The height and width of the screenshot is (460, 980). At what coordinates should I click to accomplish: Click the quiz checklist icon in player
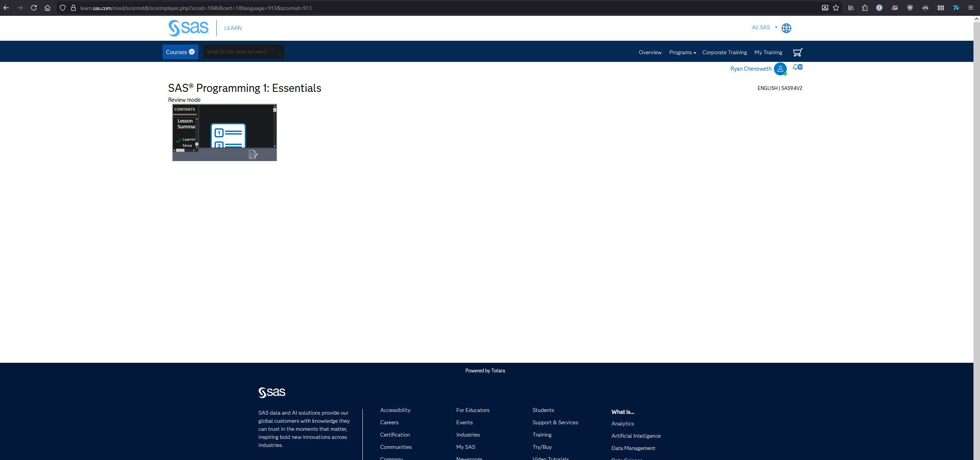[253, 154]
